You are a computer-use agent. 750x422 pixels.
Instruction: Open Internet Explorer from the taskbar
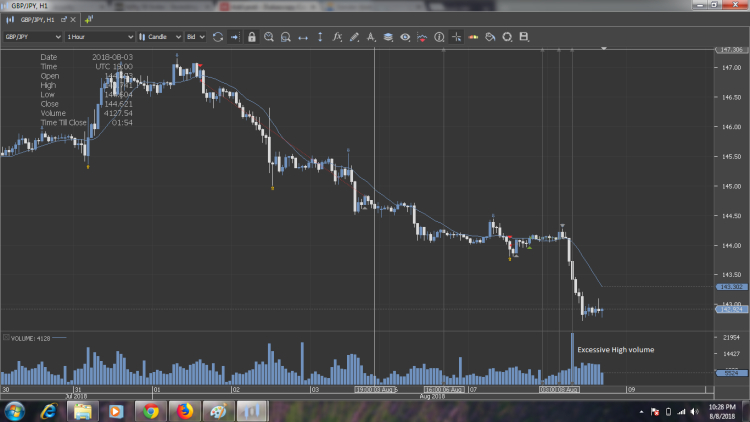point(49,411)
